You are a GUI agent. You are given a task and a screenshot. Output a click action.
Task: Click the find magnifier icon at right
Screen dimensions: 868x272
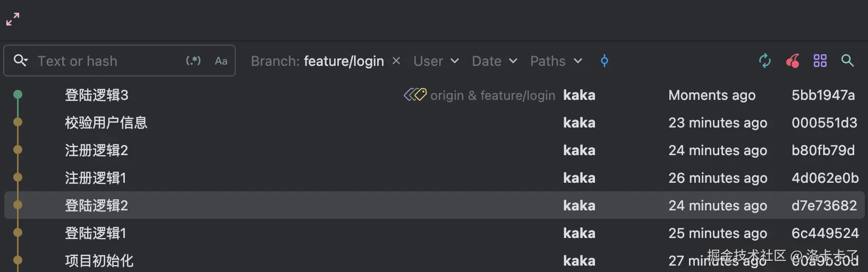pos(848,61)
